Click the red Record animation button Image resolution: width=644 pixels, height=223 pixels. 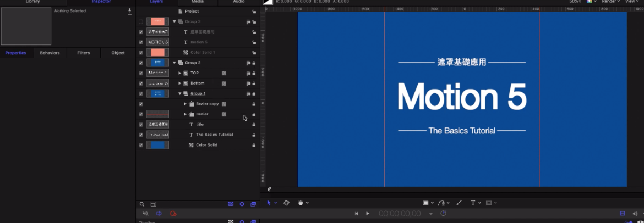(x=173, y=214)
